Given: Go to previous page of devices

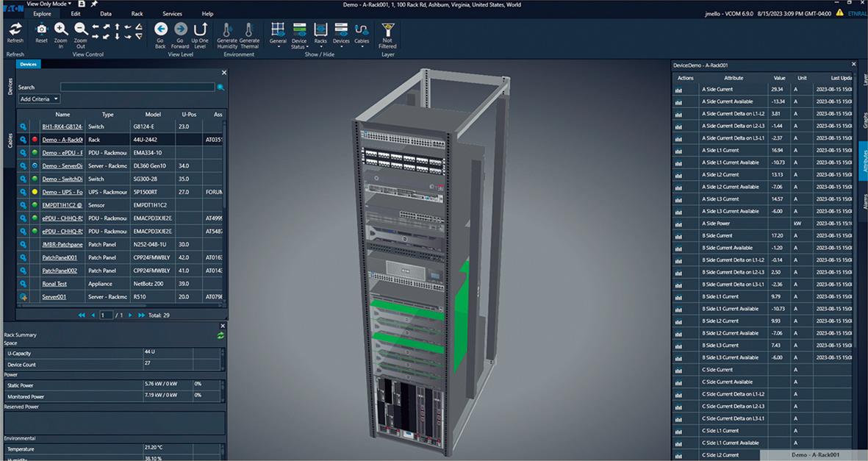Looking at the screenshot, I should tap(93, 315).
